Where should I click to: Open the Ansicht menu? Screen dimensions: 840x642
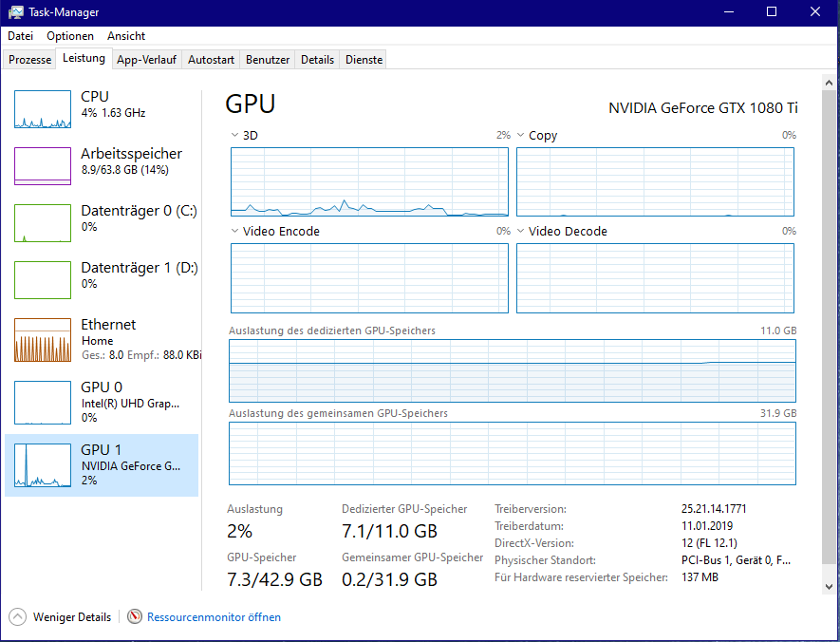tap(126, 36)
